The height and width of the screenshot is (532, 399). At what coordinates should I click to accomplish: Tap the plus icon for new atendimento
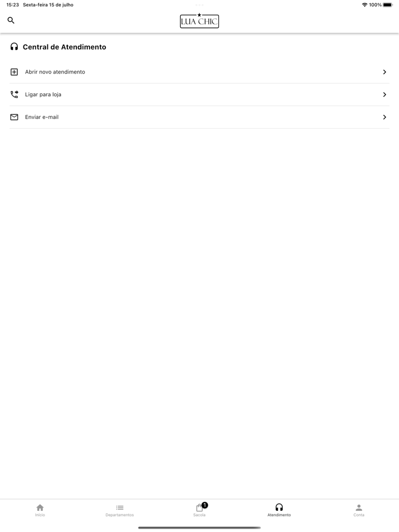tap(14, 72)
